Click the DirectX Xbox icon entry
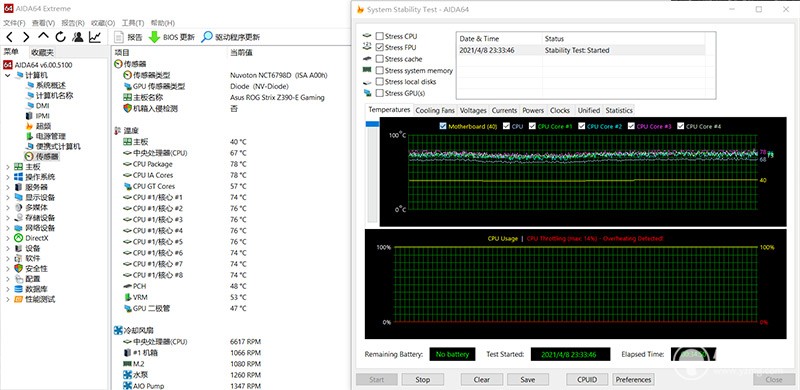Screen dimensions: 800x390 [18, 238]
